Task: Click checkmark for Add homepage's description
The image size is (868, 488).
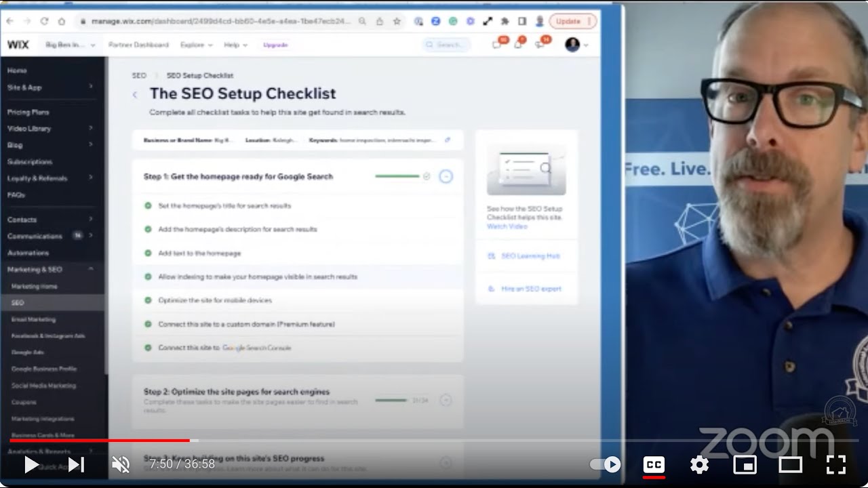Action: [148, 229]
